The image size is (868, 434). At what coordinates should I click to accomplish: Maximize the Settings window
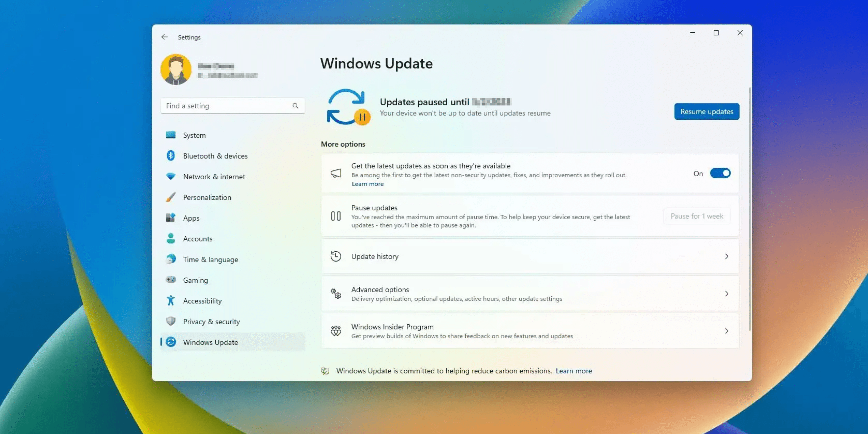(x=716, y=33)
